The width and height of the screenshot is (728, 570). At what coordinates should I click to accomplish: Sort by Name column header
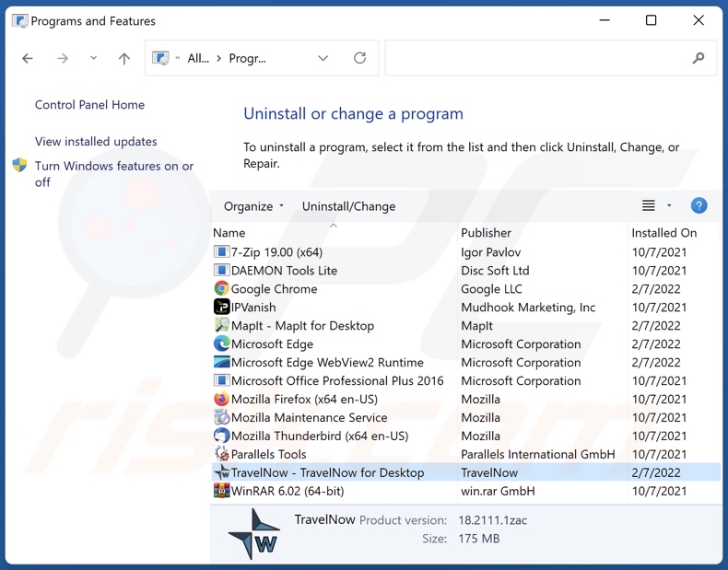click(229, 233)
